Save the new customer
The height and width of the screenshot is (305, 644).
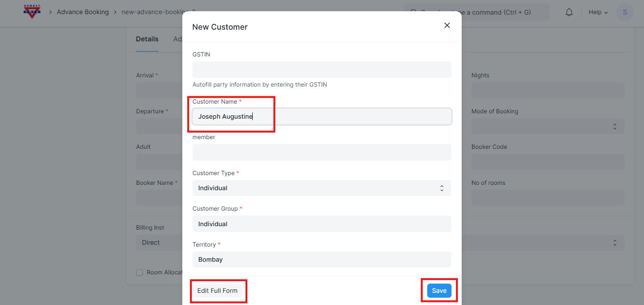tap(439, 290)
